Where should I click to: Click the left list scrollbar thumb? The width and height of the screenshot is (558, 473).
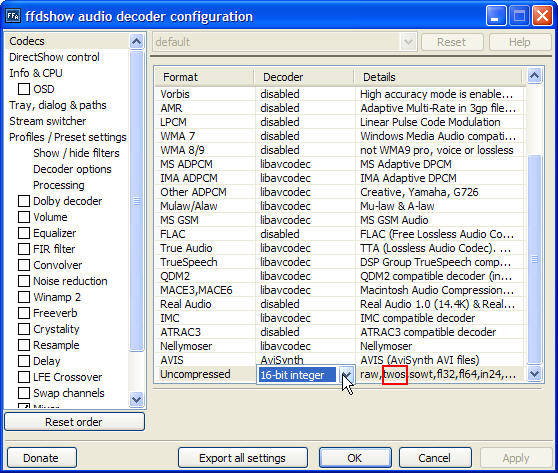pos(137,201)
